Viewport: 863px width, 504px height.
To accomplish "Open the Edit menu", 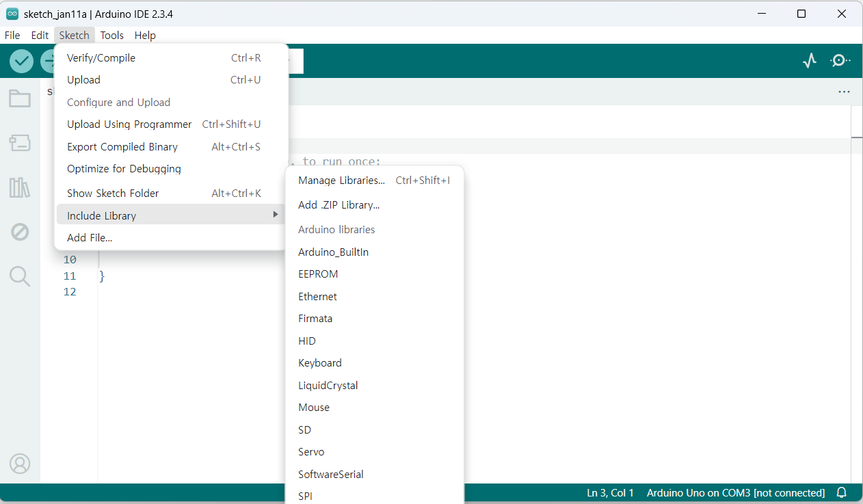I will (40, 36).
